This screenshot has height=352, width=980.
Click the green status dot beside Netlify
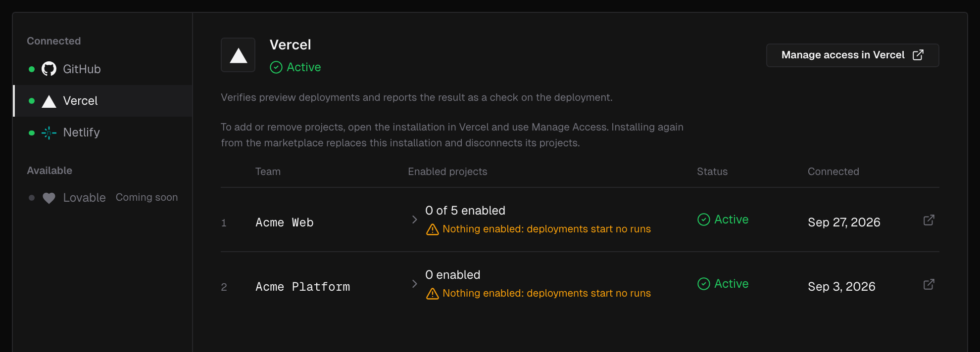click(32, 133)
